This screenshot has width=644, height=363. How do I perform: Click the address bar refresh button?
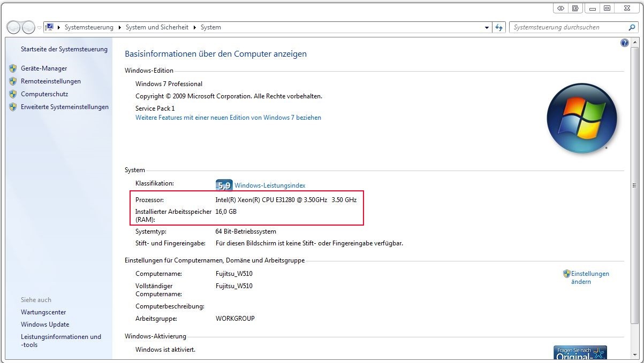[x=499, y=27]
